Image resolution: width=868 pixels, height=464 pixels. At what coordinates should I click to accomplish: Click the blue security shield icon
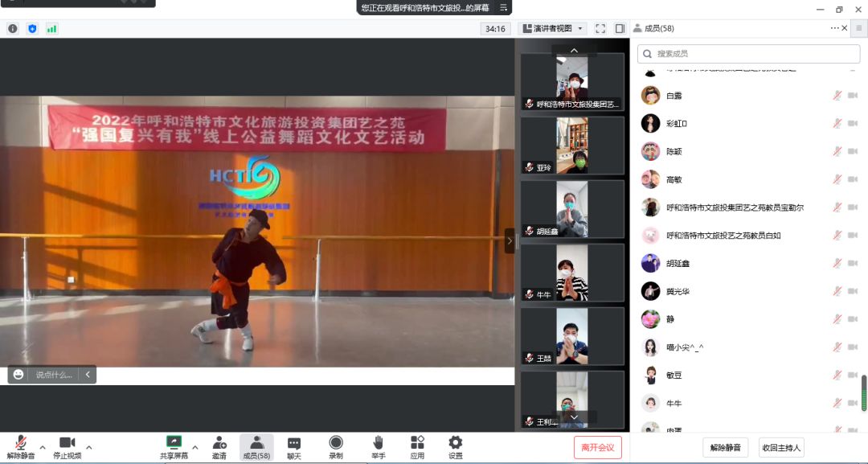pyautogui.click(x=32, y=29)
